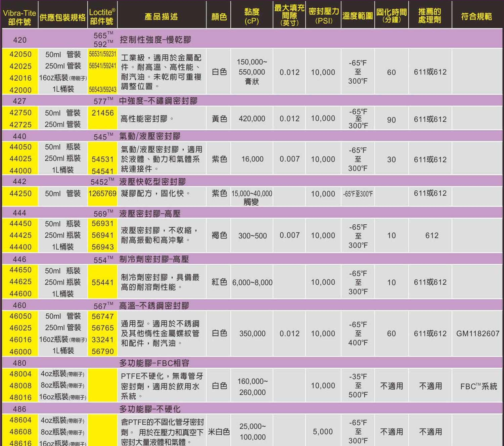
Task: Click sealing pressure value 5,000
Action: (x=323, y=432)
